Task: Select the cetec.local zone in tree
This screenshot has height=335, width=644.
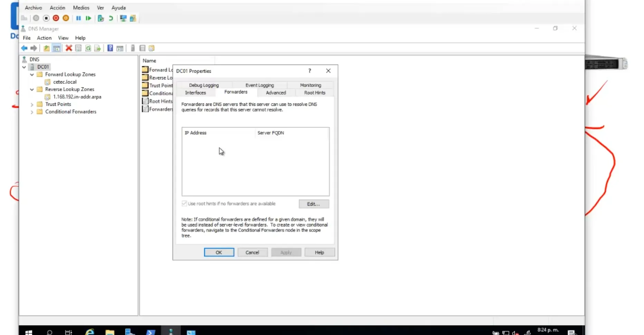Action: [x=65, y=82]
